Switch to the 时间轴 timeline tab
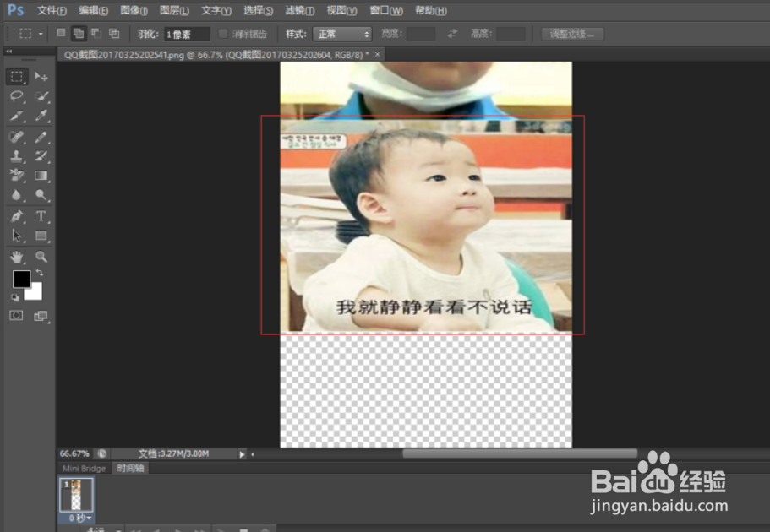The image size is (770, 532). (130, 468)
